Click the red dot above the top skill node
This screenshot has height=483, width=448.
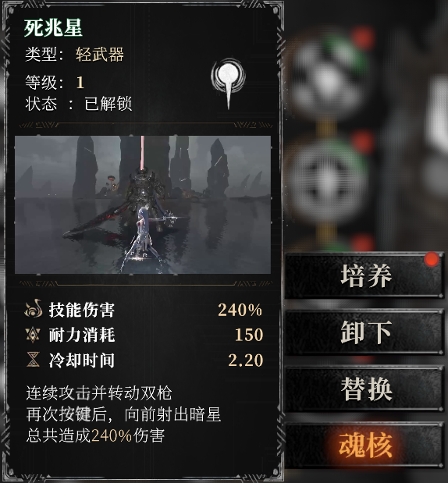pos(362,38)
